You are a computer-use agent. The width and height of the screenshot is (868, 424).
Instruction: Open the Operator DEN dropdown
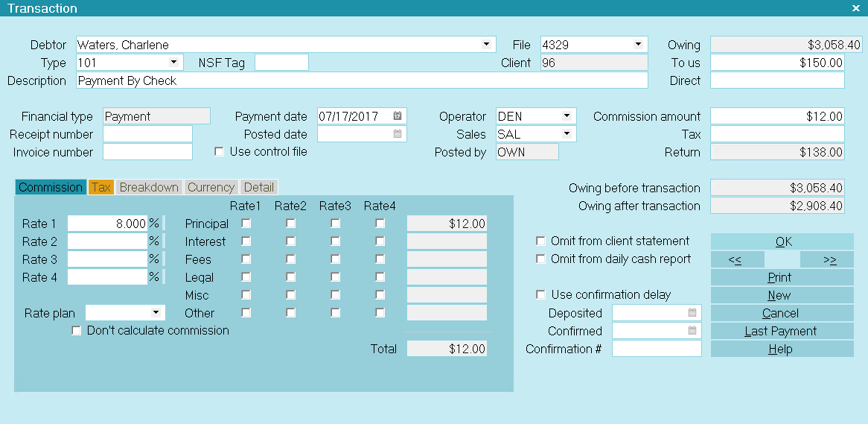pyautogui.click(x=567, y=116)
